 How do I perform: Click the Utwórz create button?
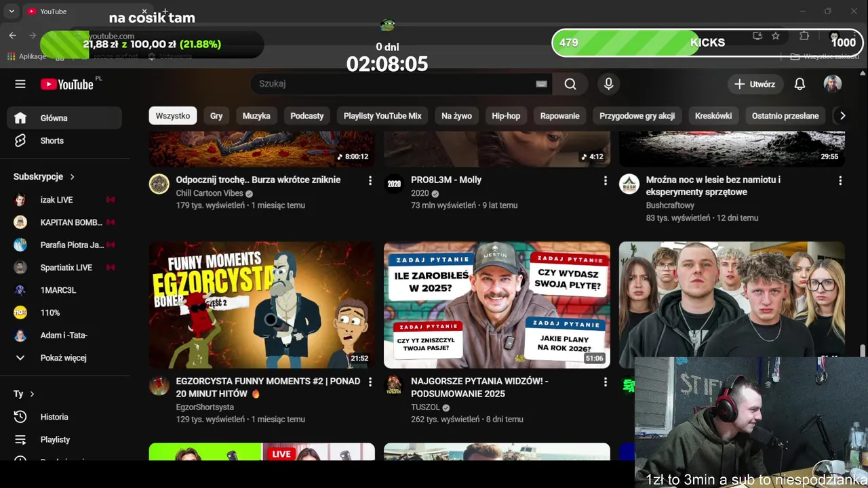[x=755, y=84]
